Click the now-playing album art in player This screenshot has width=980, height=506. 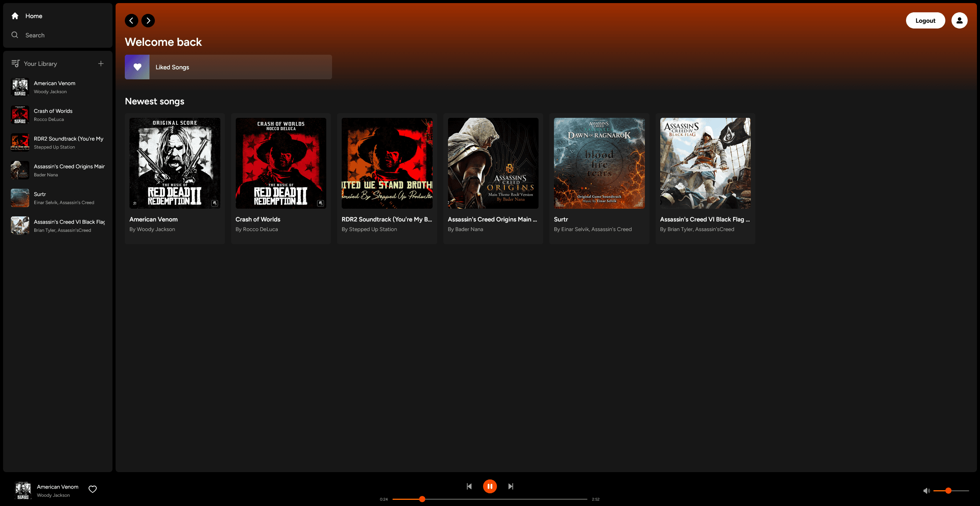23,491
